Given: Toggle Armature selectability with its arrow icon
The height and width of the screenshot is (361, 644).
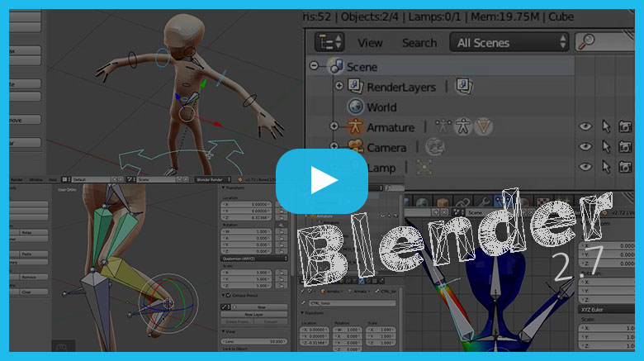Looking at the screenshot, I should click(606, 126).
